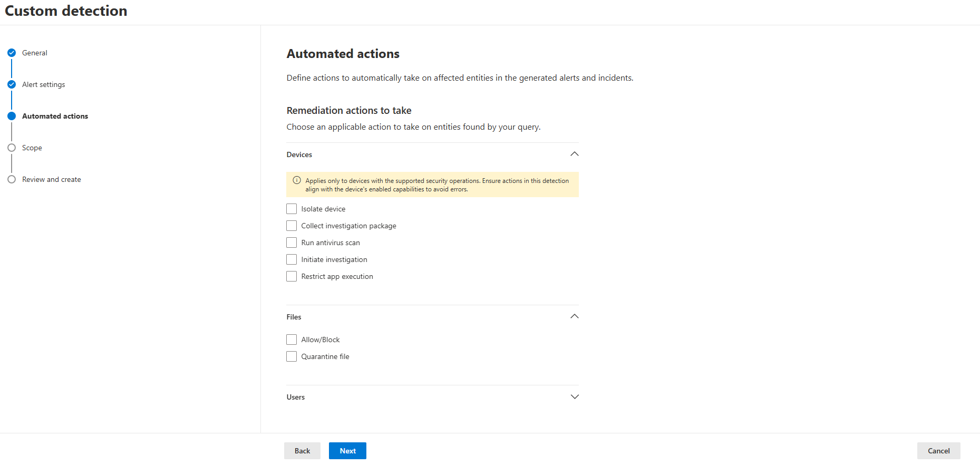Click the info icon in the yellow notice
980x465 pixels.
point(297,180)
